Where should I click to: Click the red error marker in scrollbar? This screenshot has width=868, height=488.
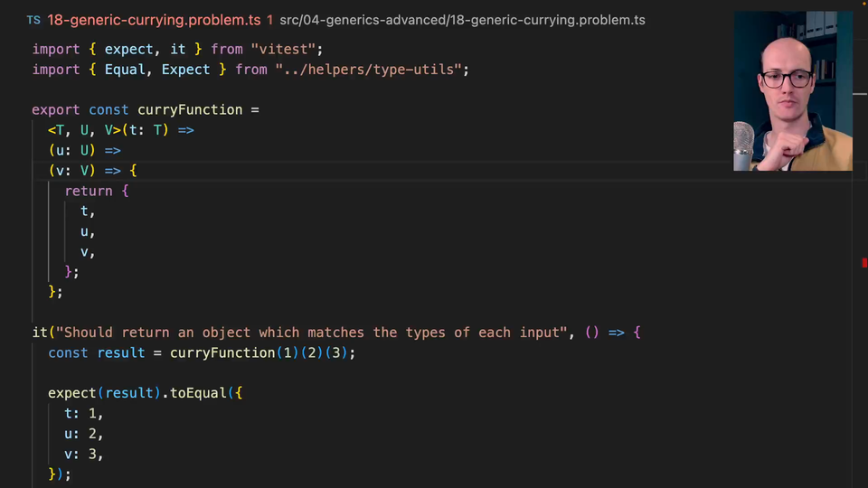coord(864,263)
